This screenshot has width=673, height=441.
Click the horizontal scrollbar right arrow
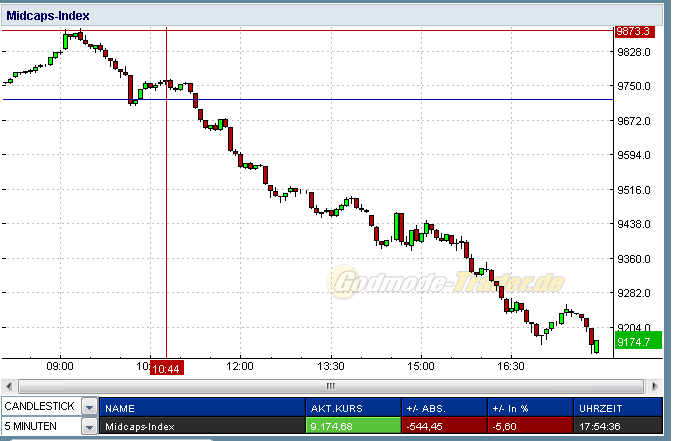(655, 386)
